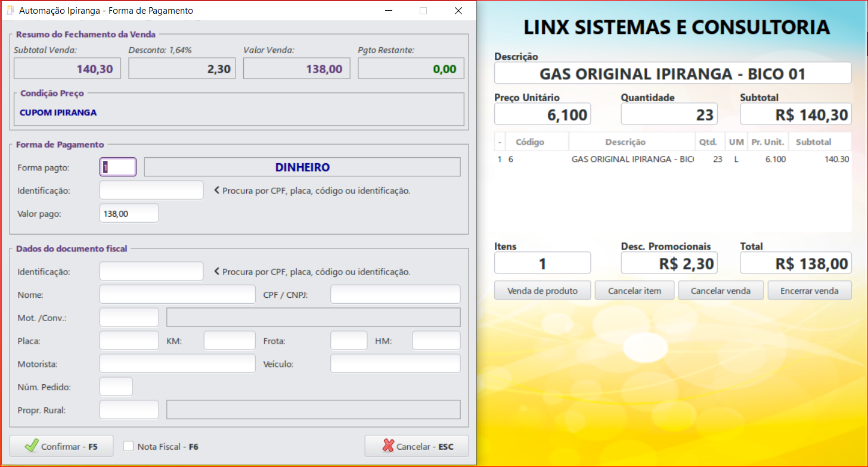Click the Nome input field
This screenshot has height=467, width=868.
(x=177, y=294)
